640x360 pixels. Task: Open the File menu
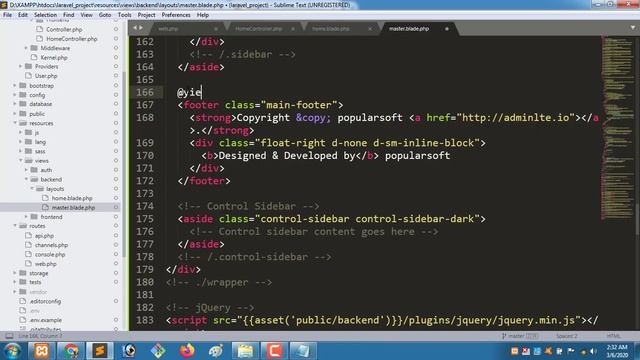7,15
